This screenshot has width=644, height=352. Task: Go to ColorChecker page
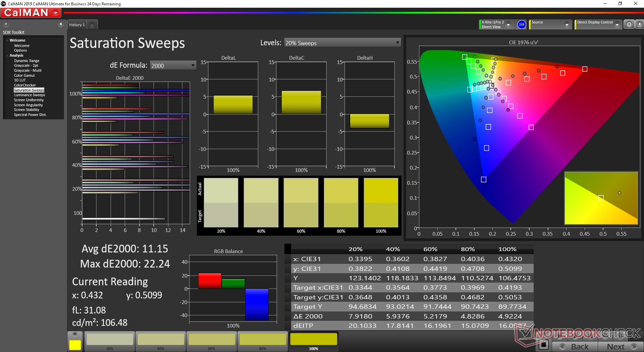click(x=24, y=85)
